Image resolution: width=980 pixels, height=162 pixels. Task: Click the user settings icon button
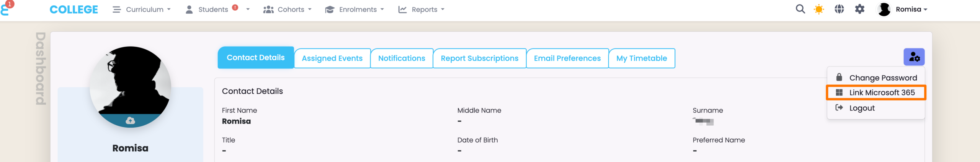click(x=914, y=57)
